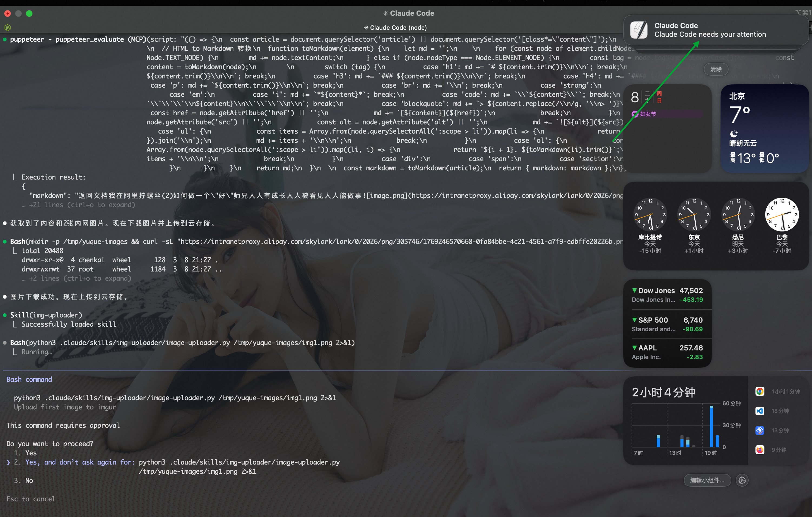
Task: Click the node icon at the tab bar's left
Action: pyautogui.click(x=7, y=28)
